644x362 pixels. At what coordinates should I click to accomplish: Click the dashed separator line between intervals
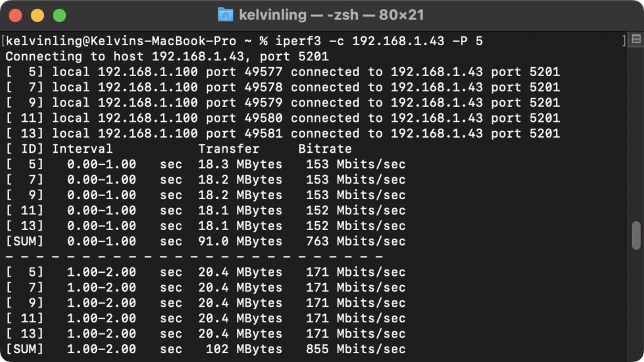pyautogui.click(x=194, y=256)
